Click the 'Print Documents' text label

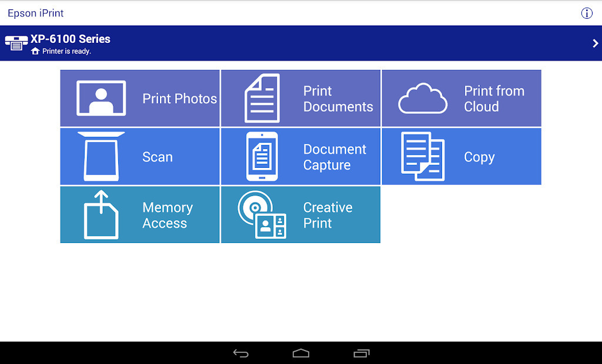click(x=338, y=99)
